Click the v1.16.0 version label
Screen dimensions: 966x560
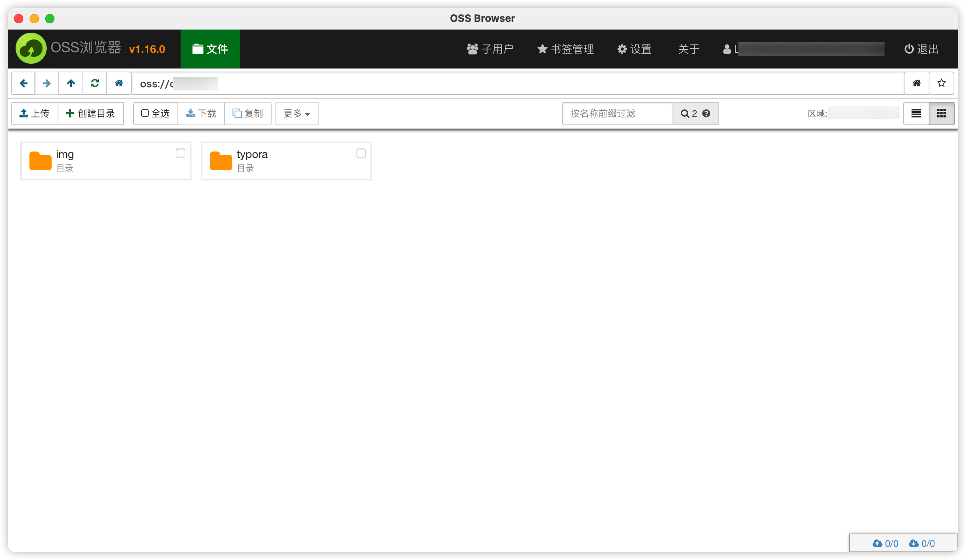[x=147, y=49]
